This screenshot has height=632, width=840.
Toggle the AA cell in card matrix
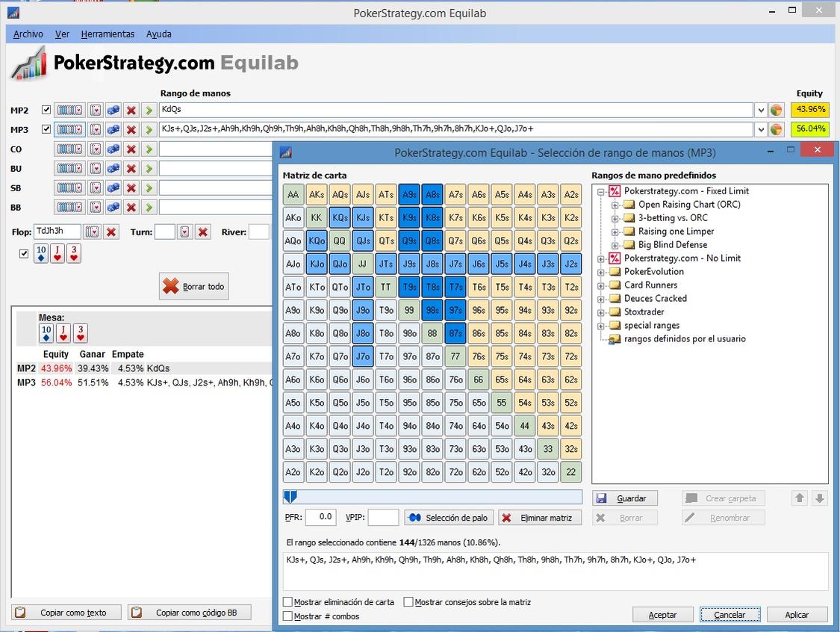click(x=293, y=194)
